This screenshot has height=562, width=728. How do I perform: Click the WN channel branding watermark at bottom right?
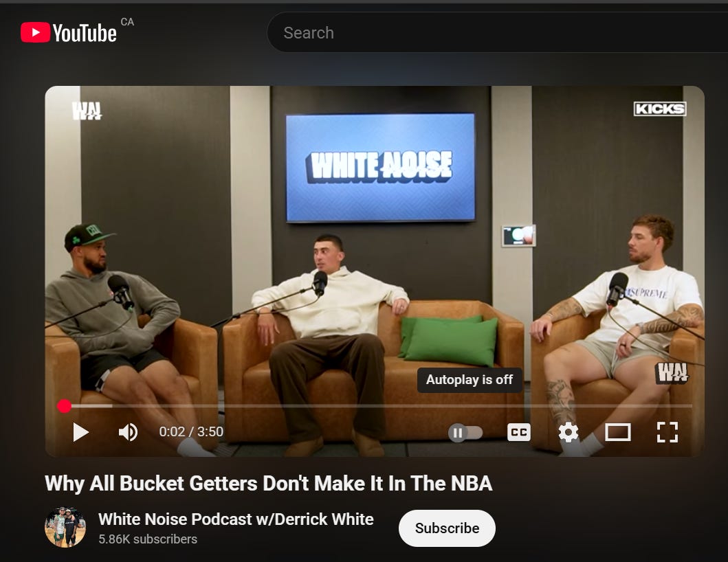[672, 372]
